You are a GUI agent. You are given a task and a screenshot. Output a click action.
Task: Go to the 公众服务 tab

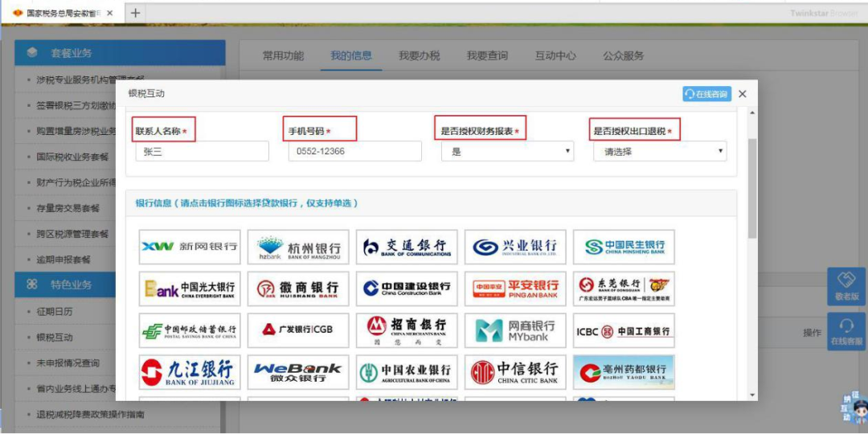click(x=624, y=56)
